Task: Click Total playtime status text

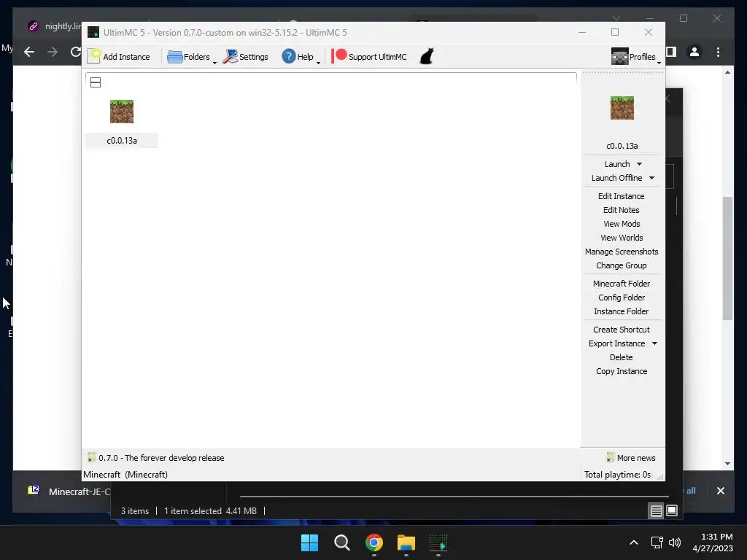Action: [x=617, y=474]
